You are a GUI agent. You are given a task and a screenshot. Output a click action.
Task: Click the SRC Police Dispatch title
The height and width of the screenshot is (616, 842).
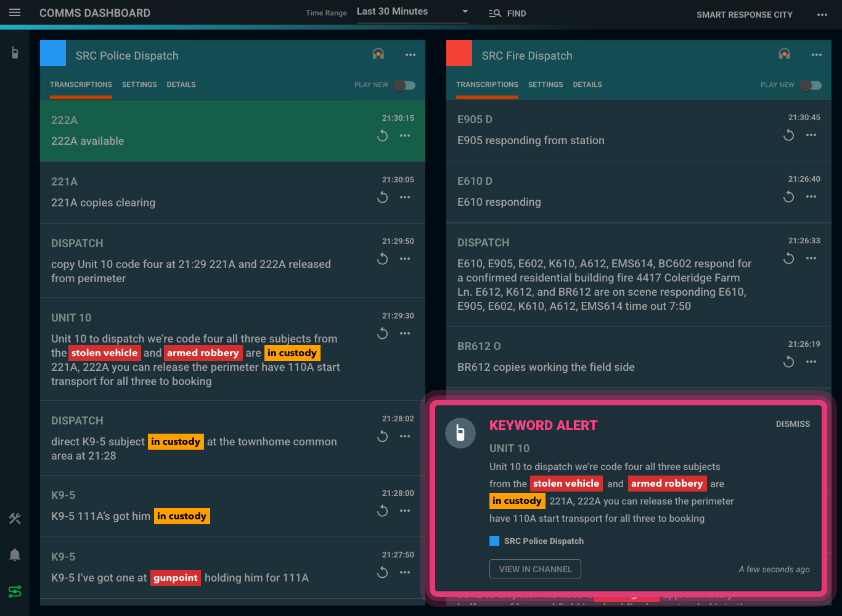click(x=127, y=55)
